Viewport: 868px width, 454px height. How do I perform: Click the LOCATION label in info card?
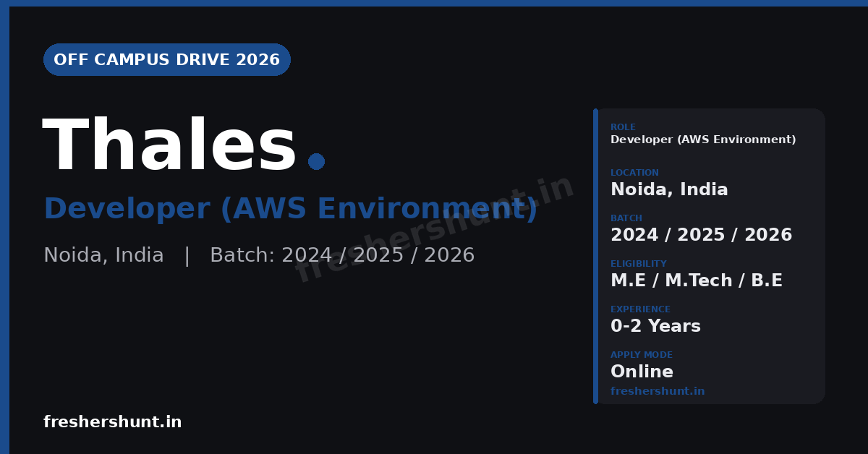point(634,173)
